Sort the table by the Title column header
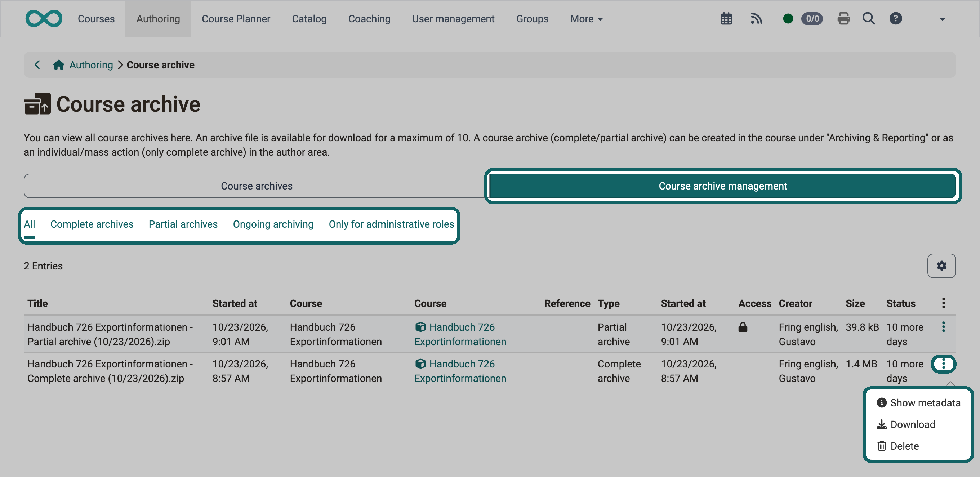Viewport: 980px width, 477px height. (x=37, y=303)
